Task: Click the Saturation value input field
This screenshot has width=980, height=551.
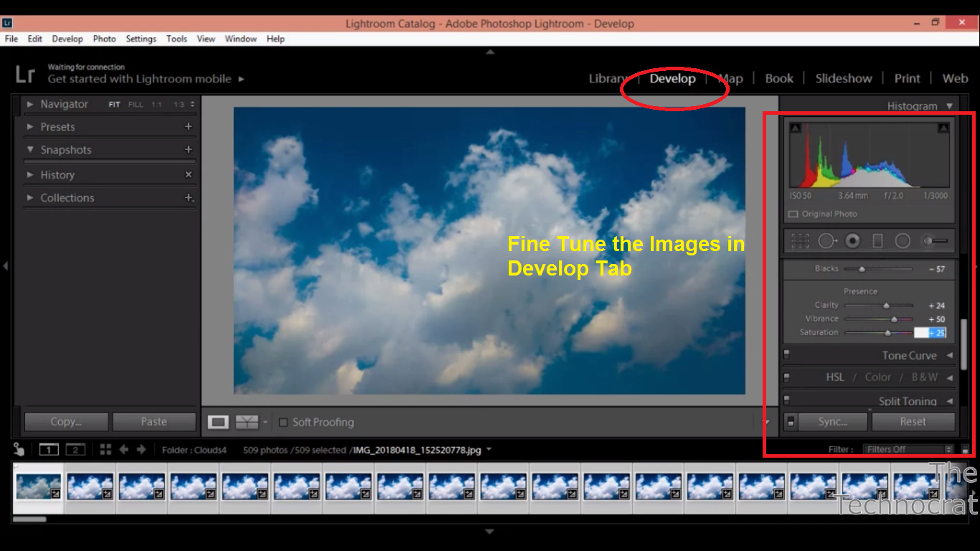Action: (930, 332)
